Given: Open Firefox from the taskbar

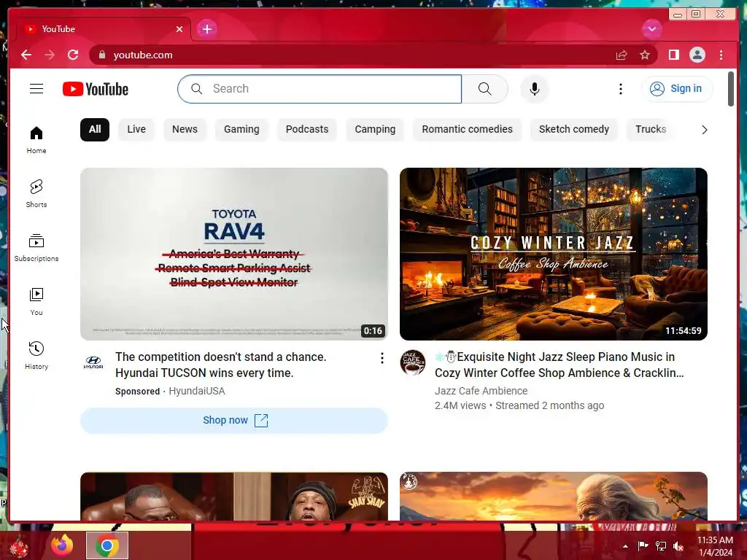Looking at the screenshot, I should [63, 545].
